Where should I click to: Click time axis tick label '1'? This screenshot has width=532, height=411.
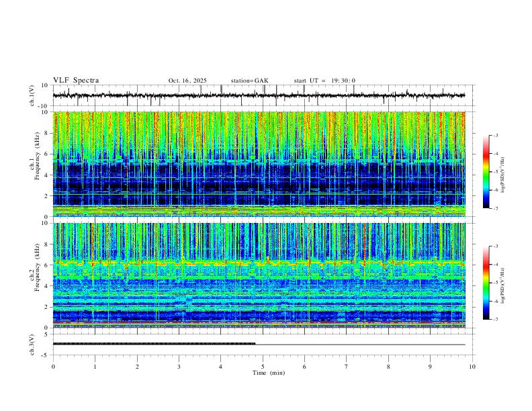pos(95,367)
